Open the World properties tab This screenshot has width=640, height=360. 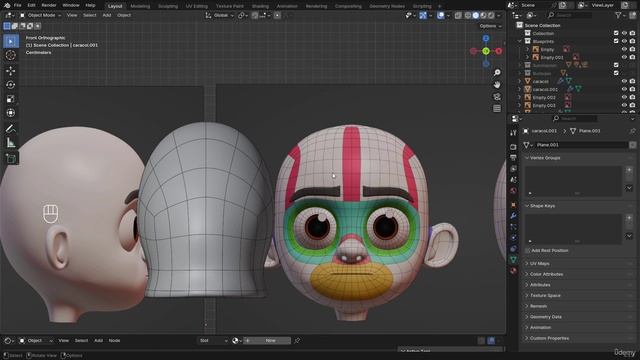(x=513, y=191)
